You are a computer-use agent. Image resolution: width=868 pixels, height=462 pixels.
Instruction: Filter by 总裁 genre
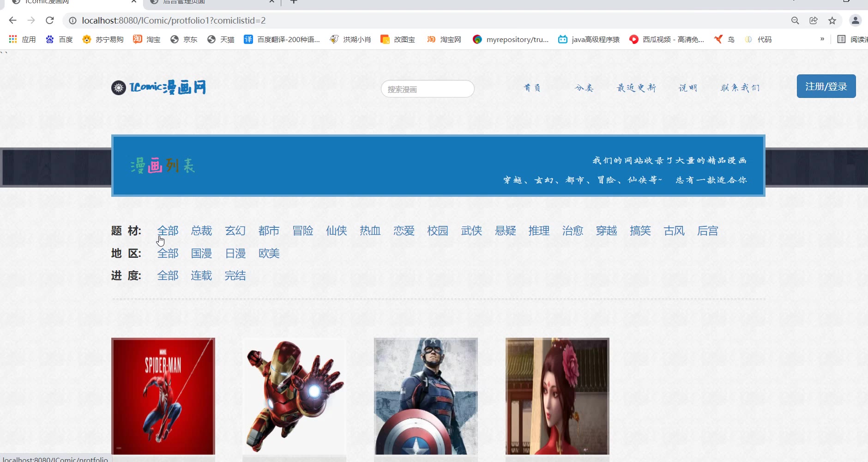[x=201, y=231]
